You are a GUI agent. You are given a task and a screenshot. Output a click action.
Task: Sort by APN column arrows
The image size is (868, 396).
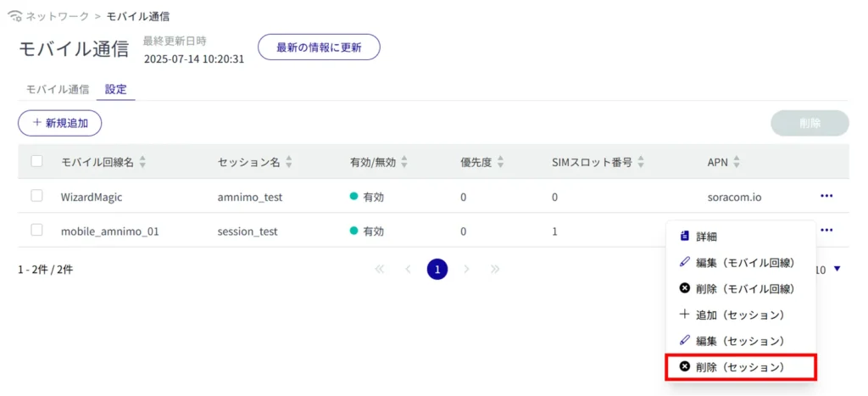pos(736,162)
